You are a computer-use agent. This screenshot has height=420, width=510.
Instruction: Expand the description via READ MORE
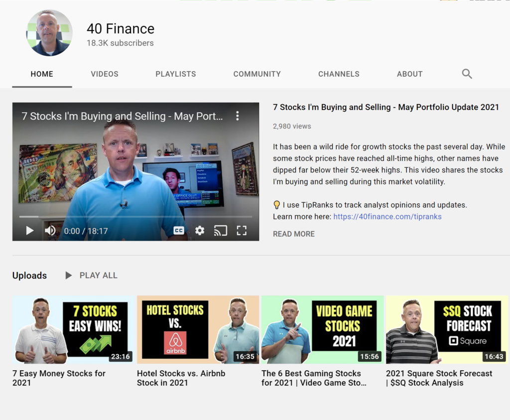tap(293, 234)
